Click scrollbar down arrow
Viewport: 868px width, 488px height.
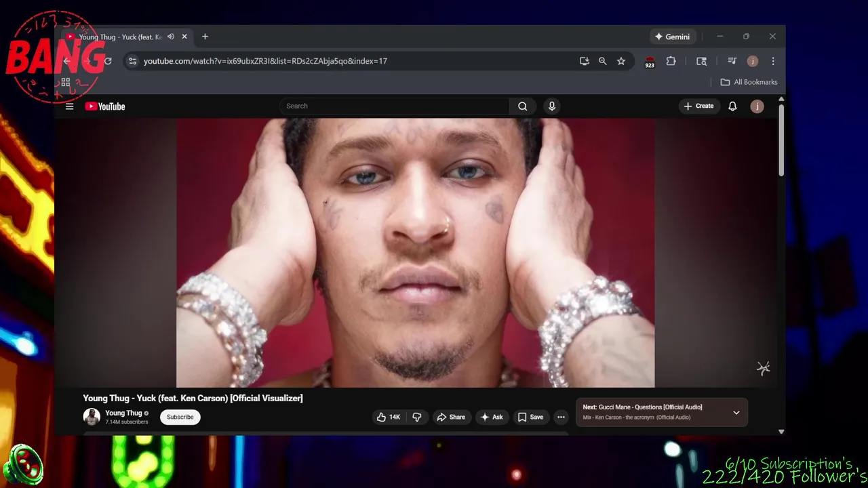tap(781, 431)
